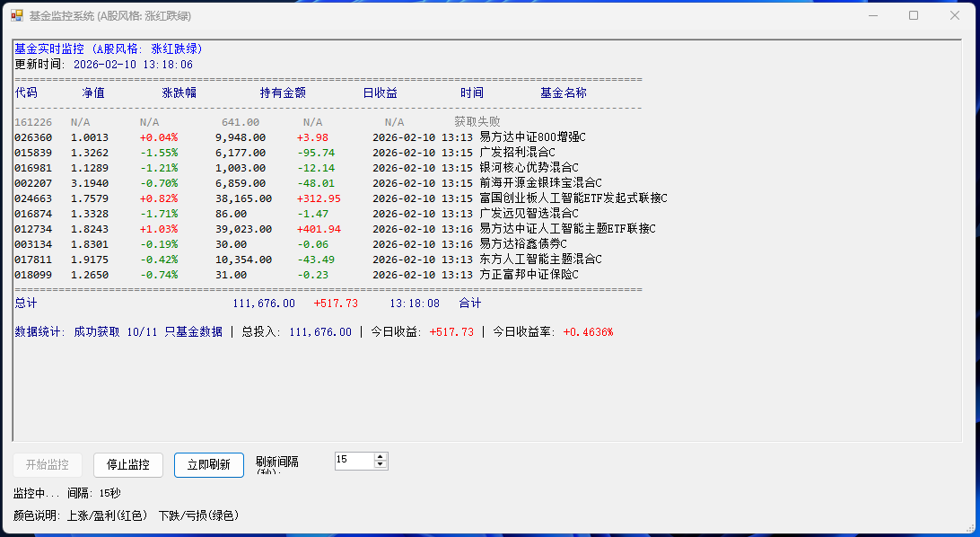The image size is (980, 537).
Task: Click the 颜色说明 legend label
Action: 36,515
